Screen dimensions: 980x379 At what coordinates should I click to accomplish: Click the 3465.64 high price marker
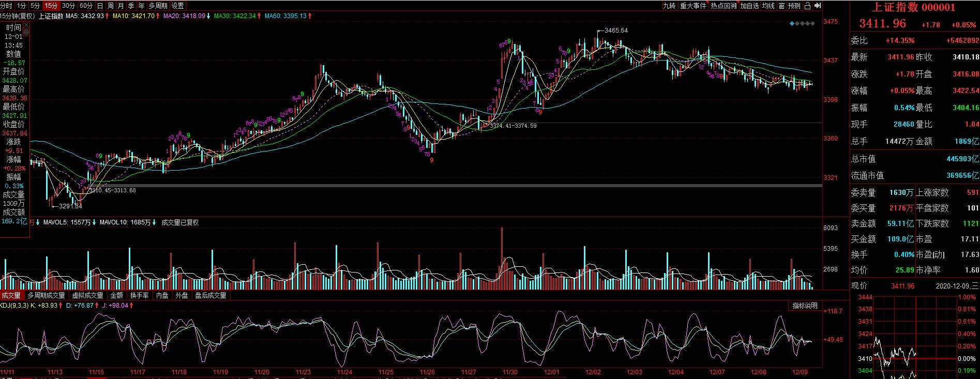coord(615,31)
